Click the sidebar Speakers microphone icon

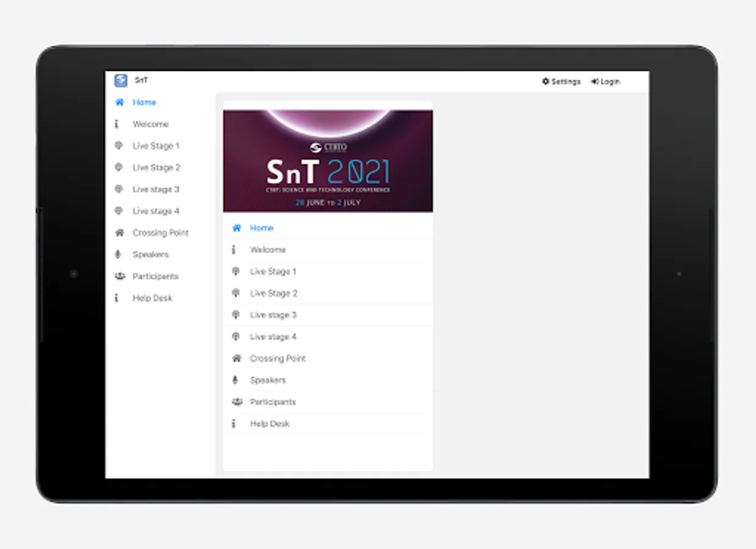point(118,255)
